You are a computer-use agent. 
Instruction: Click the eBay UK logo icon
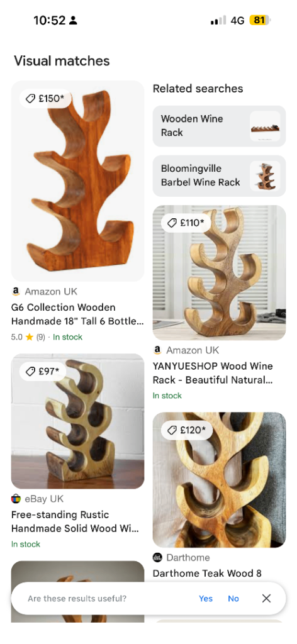16,499
